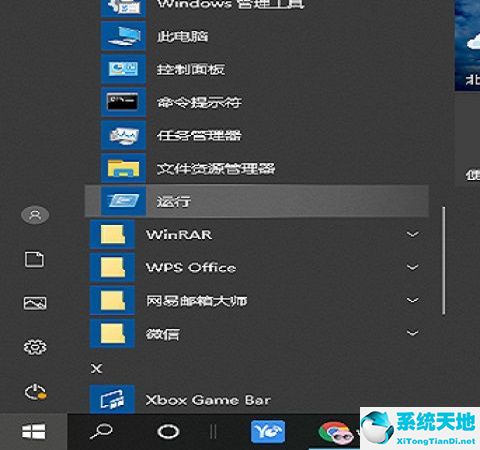Select the 命令提示符 label

199,102
